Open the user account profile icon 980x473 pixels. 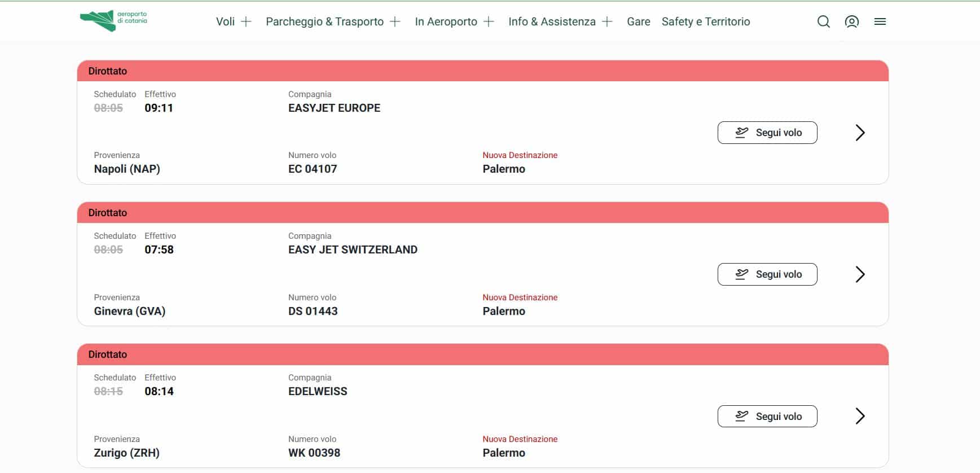[852, 21]
